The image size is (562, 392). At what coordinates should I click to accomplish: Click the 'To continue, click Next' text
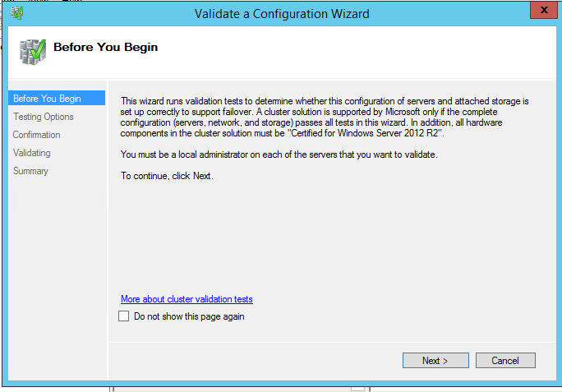coord(167,176)
